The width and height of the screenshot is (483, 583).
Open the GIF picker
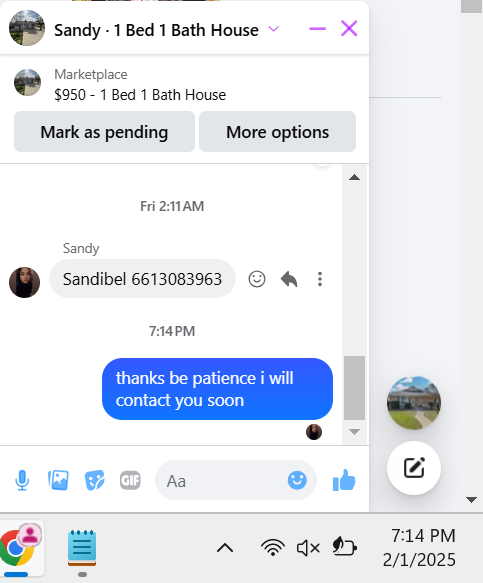[x=130, y=480]
